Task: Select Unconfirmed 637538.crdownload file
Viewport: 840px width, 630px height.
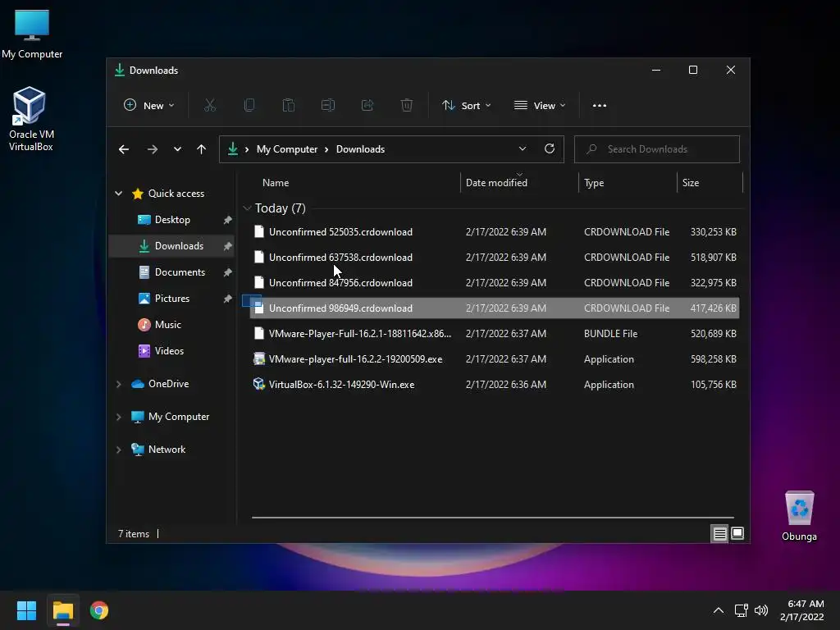Action: [495, 257]
